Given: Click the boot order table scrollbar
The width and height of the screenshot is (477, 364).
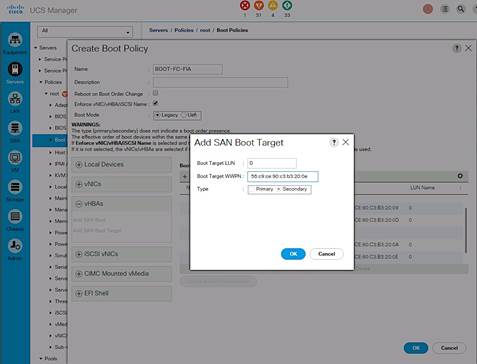Looking at the screenshot, I should click(x=466, y=230).
